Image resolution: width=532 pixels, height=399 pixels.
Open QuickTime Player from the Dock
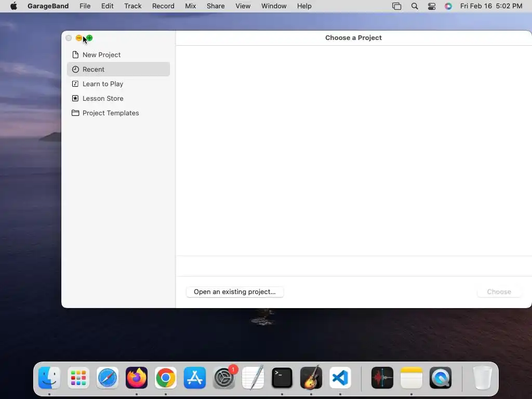[x=441, y=378]
